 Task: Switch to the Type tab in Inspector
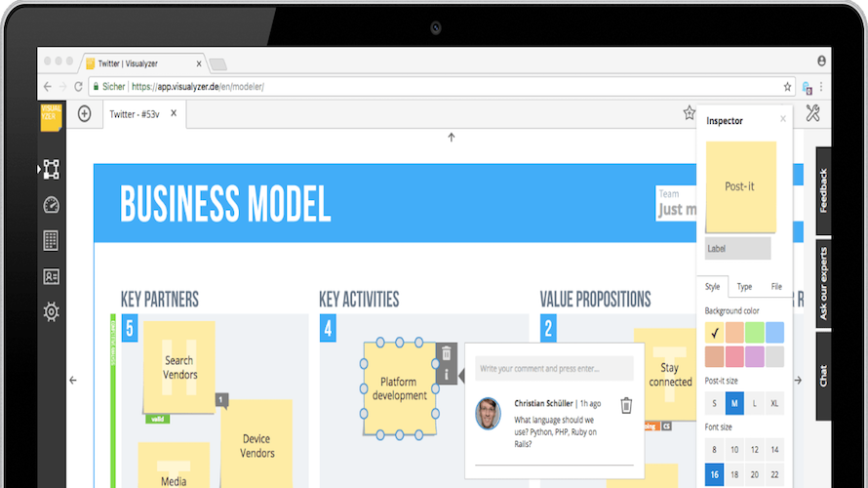[744, 286]
